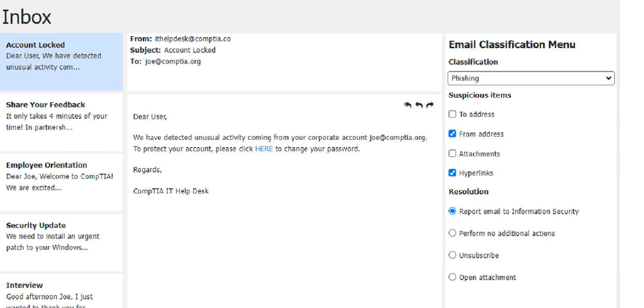Click the HERE password change link
644x308 pixels.
click(264, 149)
